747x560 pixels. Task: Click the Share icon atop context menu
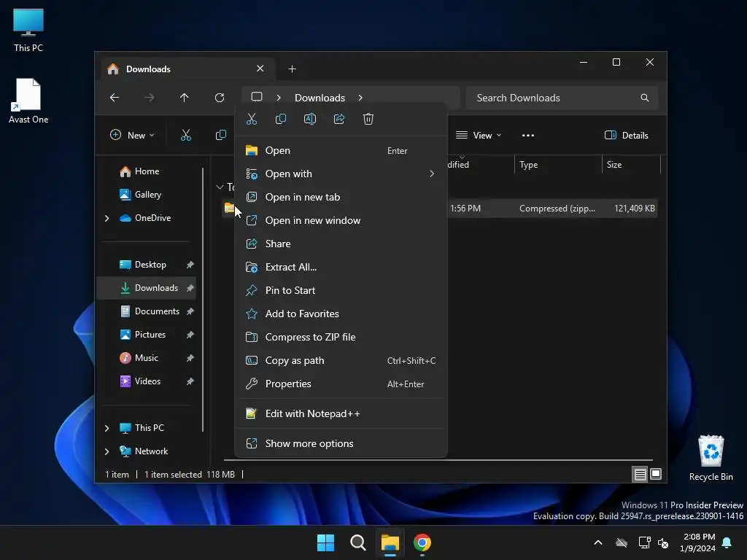(x=339, y=119)
